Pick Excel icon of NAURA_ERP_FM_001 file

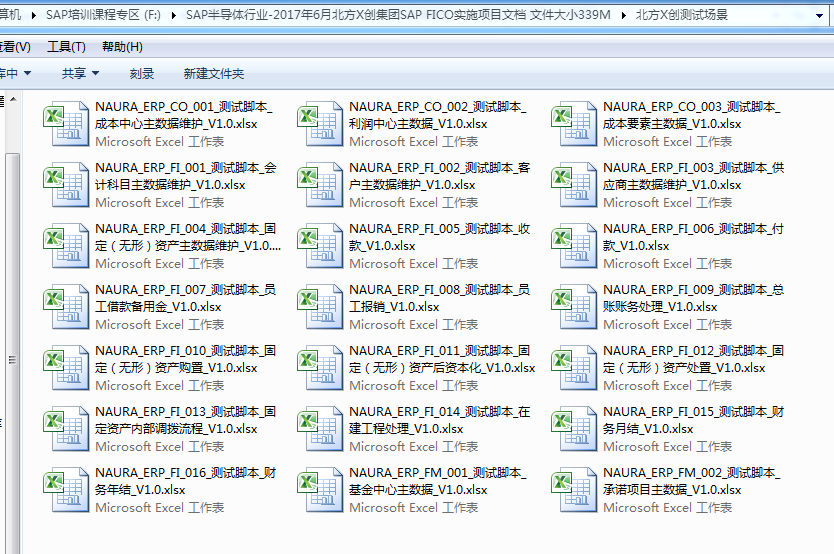pyautogui.click(x=320, y=490)
